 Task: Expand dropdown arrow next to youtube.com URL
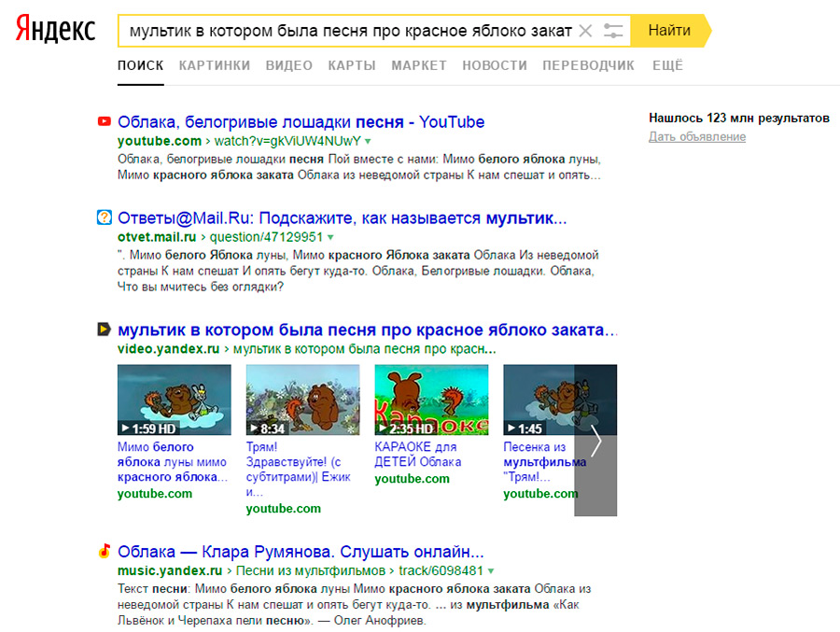(x=368, y=142)
